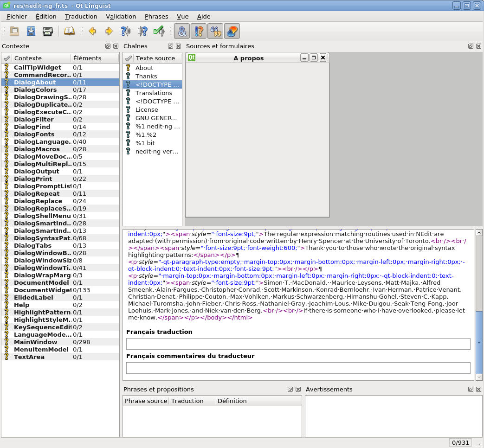Click the Définition column header

tap(258, 401)
